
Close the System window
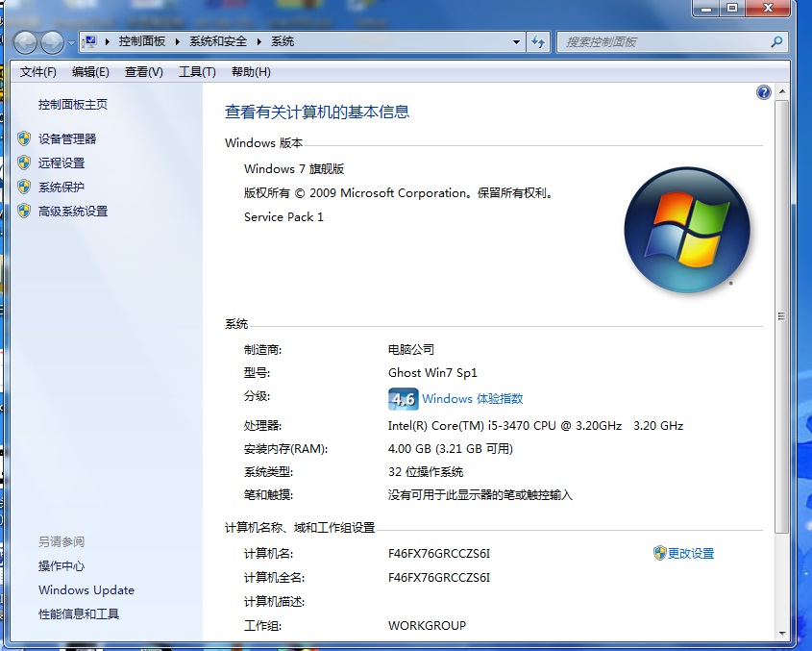(768, 8)
